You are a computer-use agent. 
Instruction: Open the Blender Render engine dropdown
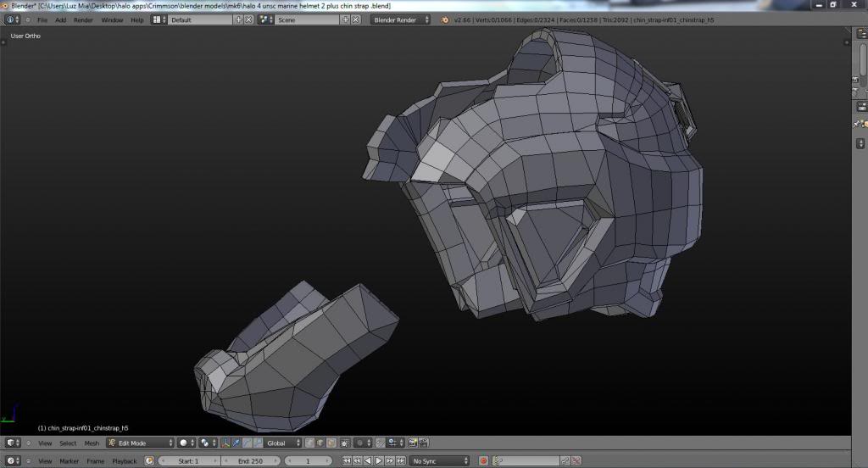pos(400,19)
